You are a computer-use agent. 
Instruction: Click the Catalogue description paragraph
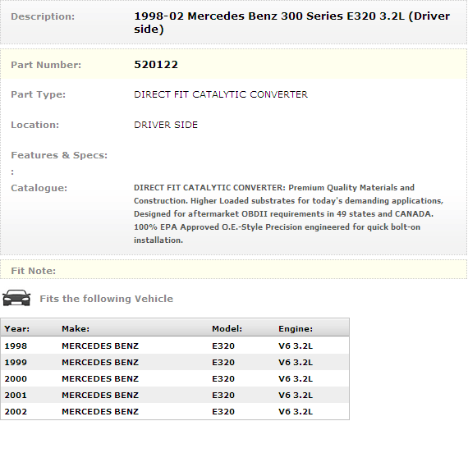(288, 213)
